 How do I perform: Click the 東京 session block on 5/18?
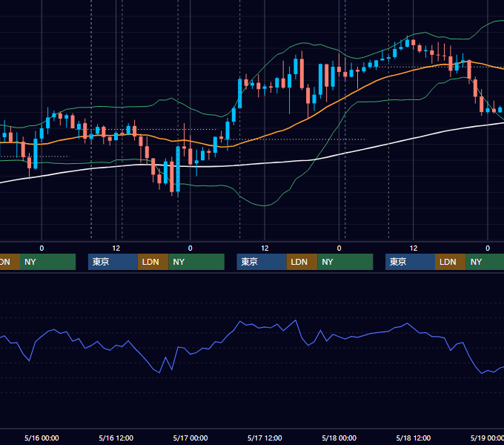(x=410, y=262)
